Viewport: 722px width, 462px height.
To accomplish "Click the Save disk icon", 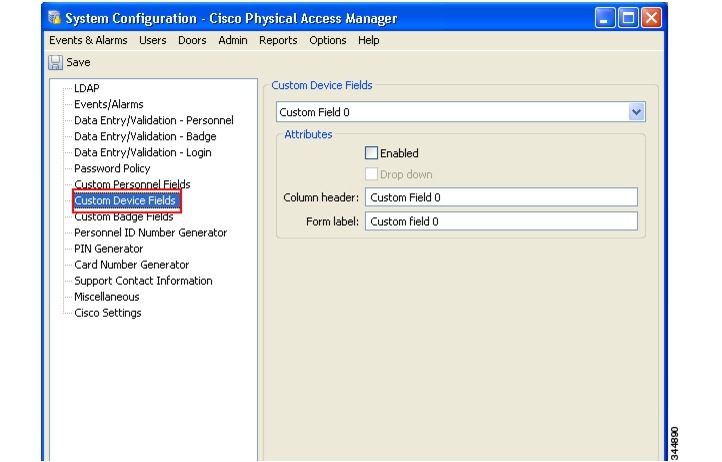I will [x=55, y=62].
